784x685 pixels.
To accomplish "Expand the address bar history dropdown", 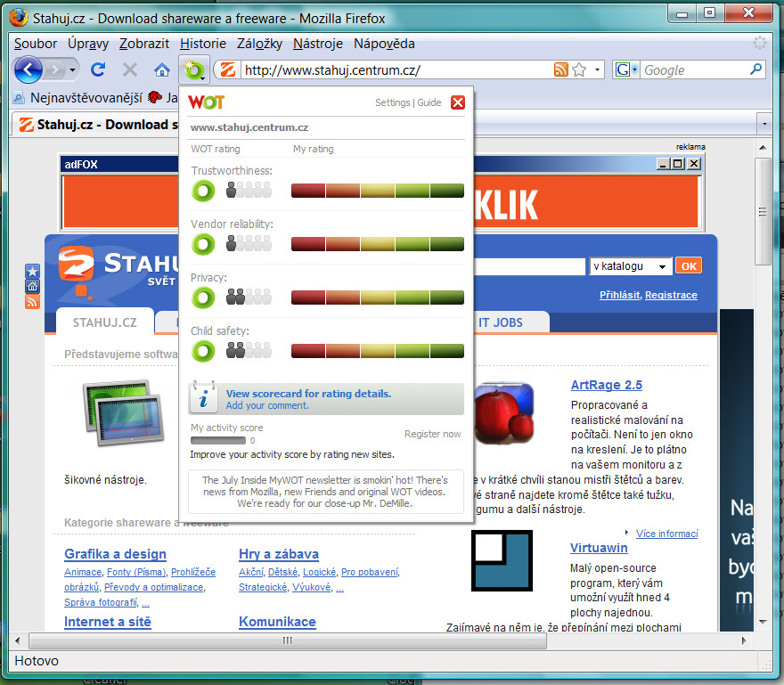I will tap(598, 69).
